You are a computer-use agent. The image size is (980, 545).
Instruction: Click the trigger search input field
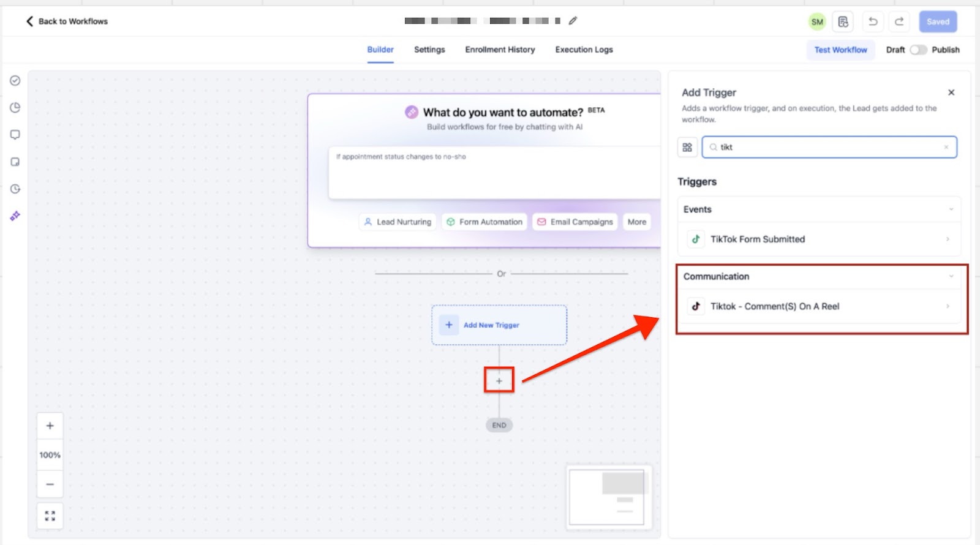pyautogui.click(x=830, y=147)
